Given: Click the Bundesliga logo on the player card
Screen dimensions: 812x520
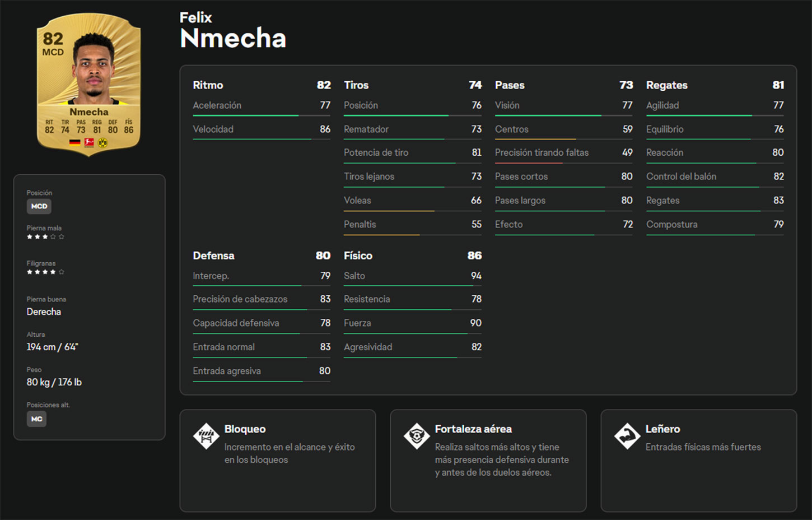Looking at the screenshot, I should click(88, 143).
